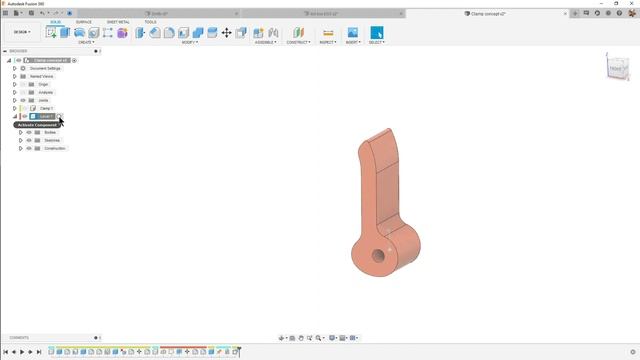Expand the Construction folder
640x360 pixels.
point(21,149)
